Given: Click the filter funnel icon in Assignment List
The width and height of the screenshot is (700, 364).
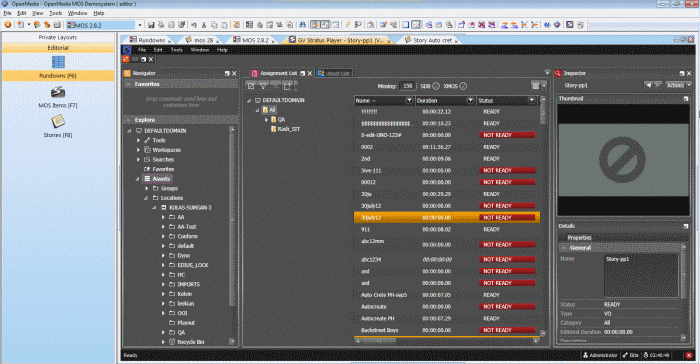Looking at the screenshot, I should tap(263, 86).
